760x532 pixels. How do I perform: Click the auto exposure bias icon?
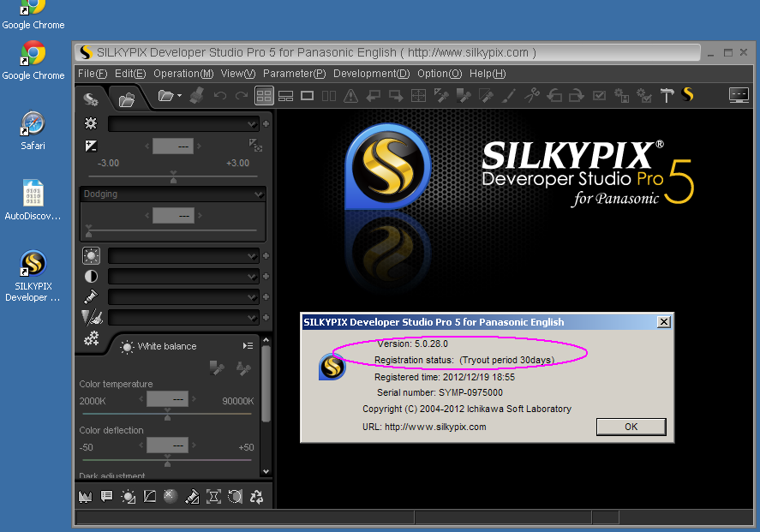click(255, 145)
